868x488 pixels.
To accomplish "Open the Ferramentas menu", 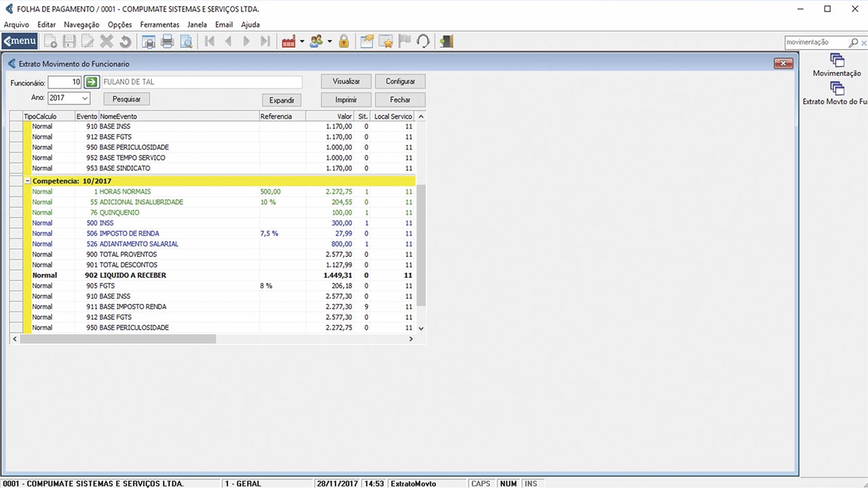I will pos(159,24).
